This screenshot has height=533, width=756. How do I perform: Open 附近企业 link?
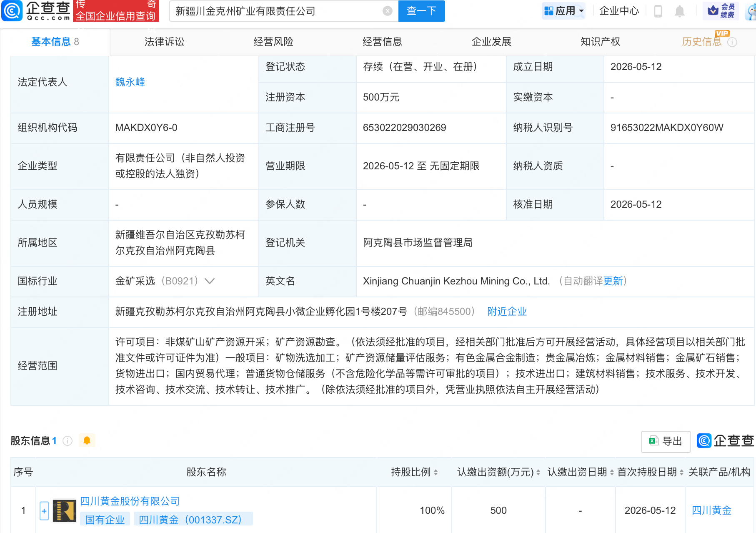pos(507,312)
